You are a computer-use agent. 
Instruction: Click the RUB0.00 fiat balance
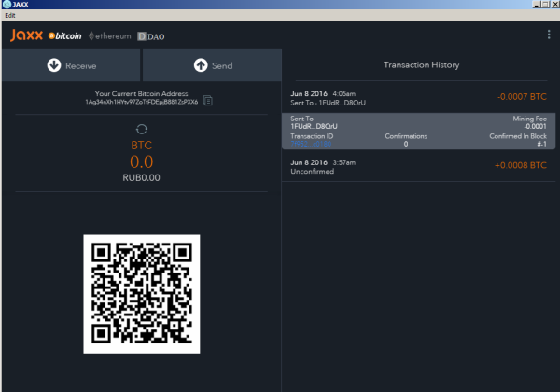(x=141, y=177)
